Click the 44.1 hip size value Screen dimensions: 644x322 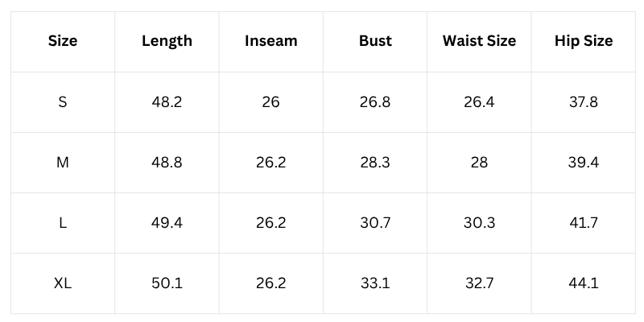pos(584,283)
